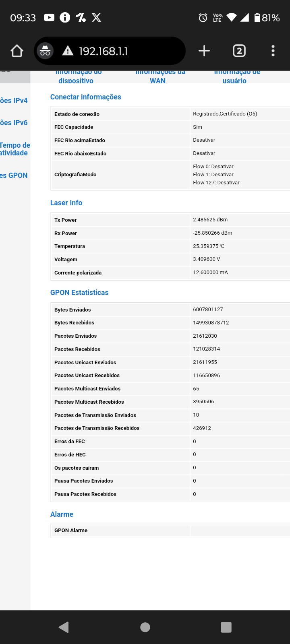
Task: Open the IPv4 sidebar link
Action: point(14,101)
